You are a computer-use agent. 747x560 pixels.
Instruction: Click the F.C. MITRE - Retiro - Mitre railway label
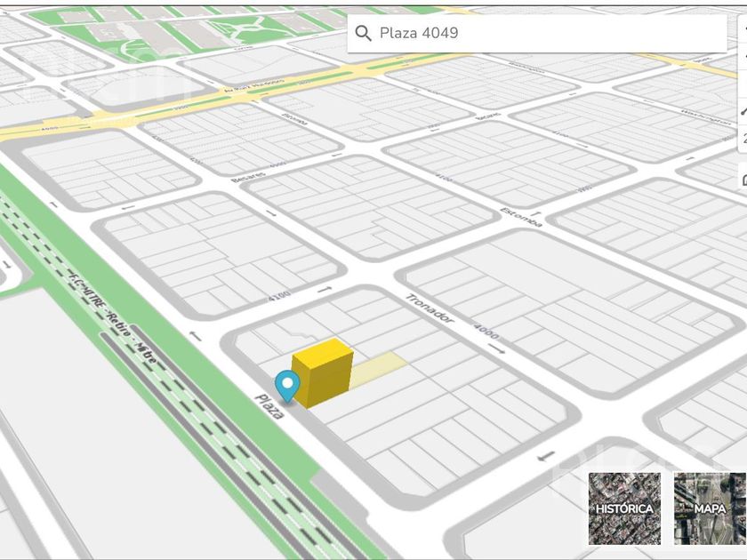[x=112, y=316]
